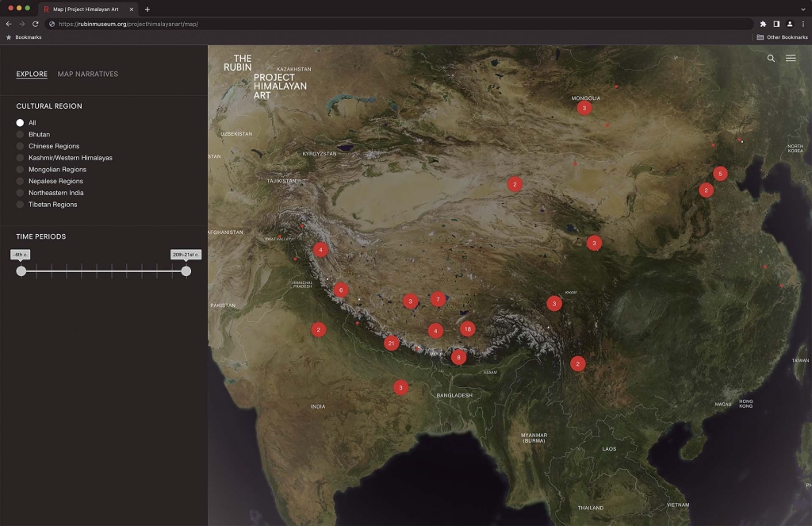Reload the page with browser refresh icon
This screenshot has width=812, height=526.
coord(36,24)
